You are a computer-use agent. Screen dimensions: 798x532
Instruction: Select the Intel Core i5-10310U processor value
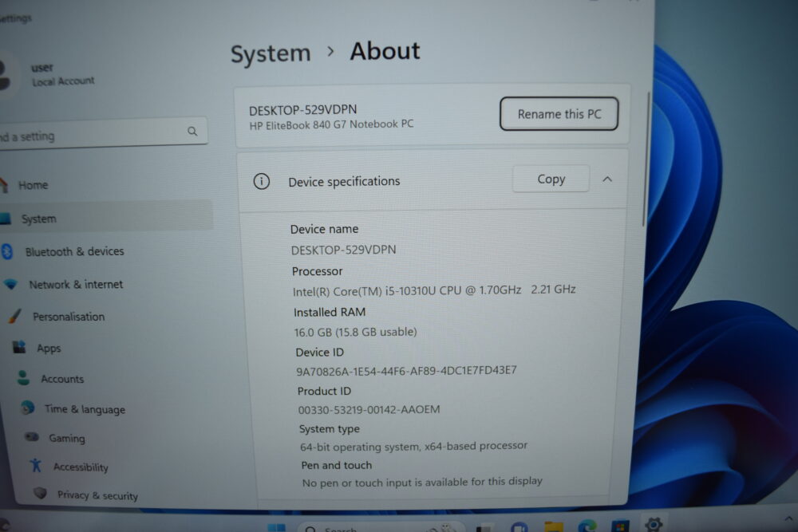[x=434, y=290]
